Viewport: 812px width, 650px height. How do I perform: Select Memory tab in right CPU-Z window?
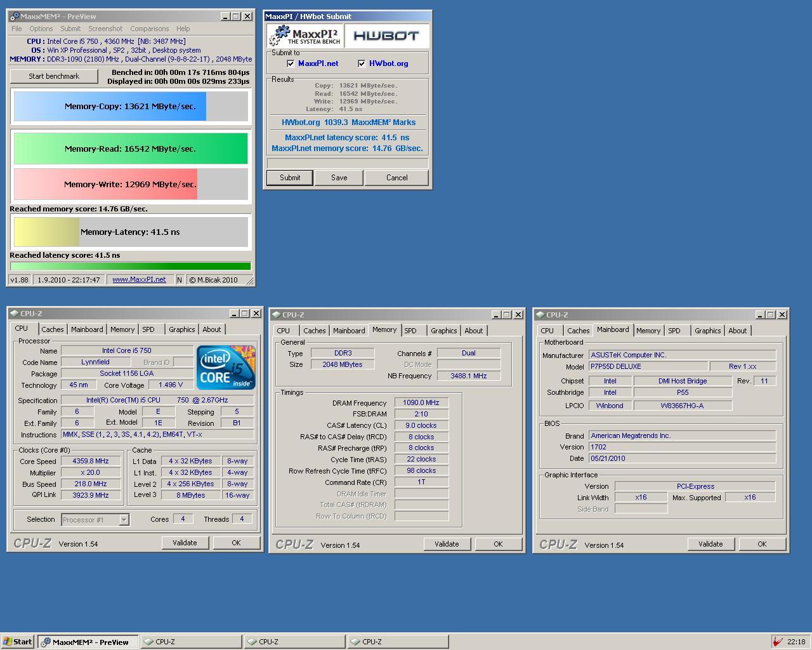click(648, 331)
